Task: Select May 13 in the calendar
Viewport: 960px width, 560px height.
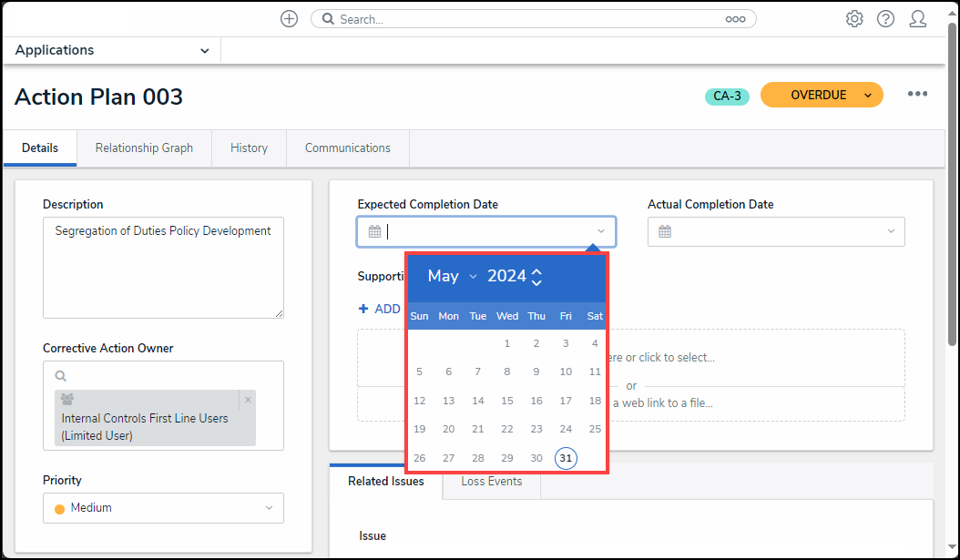Action: [x=449, y=401]
